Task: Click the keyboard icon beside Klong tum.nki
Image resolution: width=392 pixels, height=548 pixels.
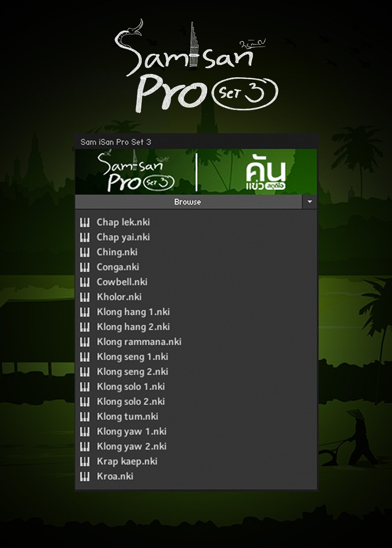Action: 85,417
